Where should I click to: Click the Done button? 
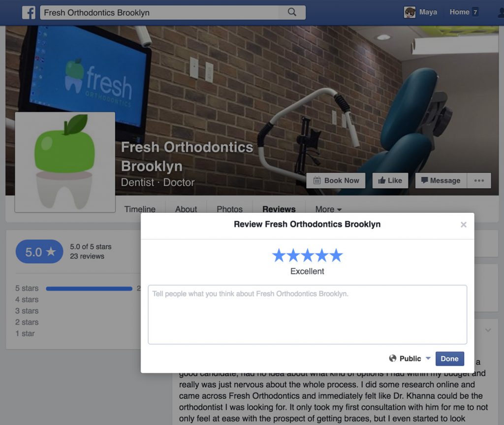(450, 359)
